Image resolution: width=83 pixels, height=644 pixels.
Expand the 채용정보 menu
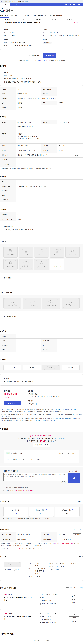tap(4, 15)
